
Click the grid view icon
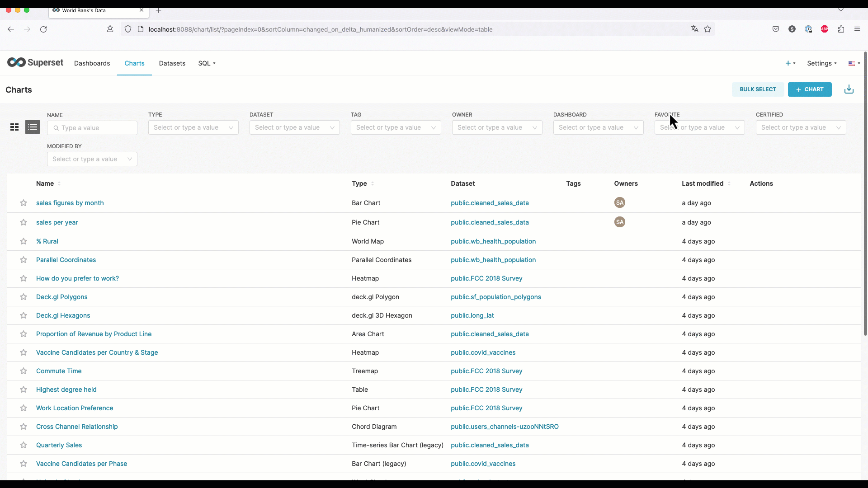(x=14, y=127)
